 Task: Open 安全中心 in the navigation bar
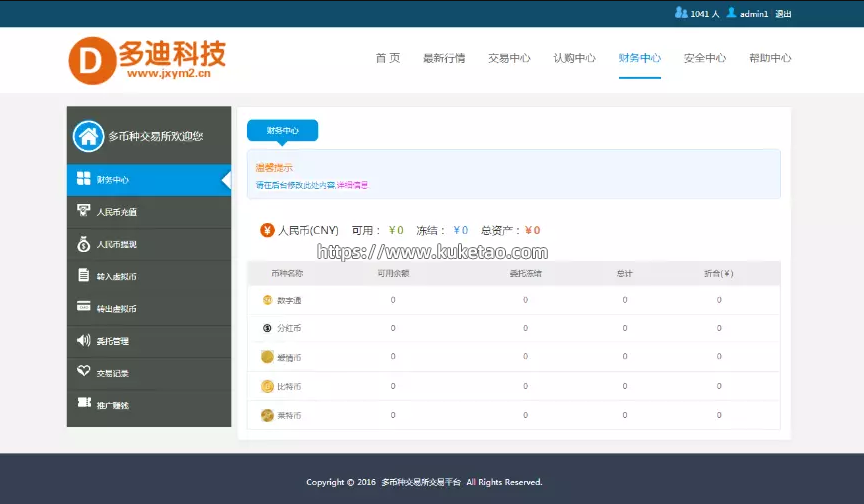705,58
